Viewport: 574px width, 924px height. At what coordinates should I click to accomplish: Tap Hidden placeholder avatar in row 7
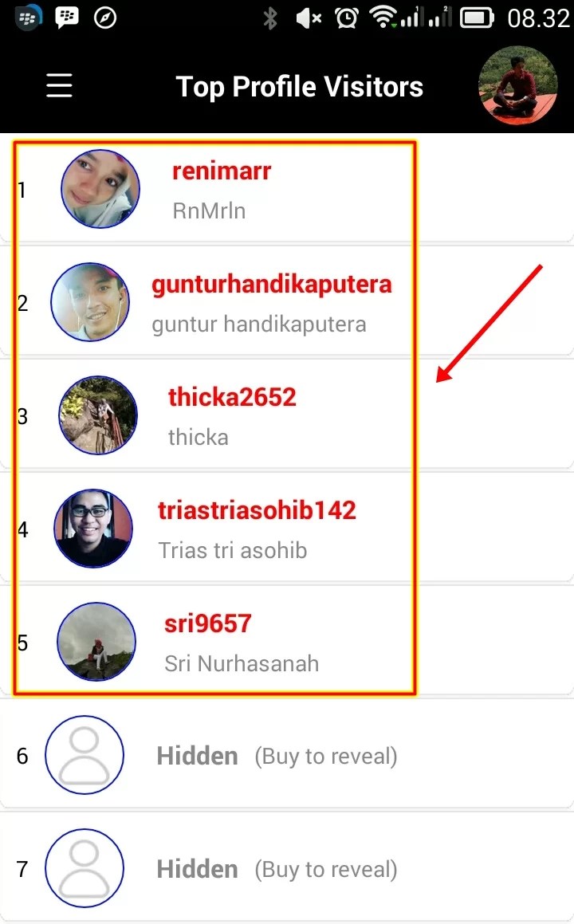(85, 868)
